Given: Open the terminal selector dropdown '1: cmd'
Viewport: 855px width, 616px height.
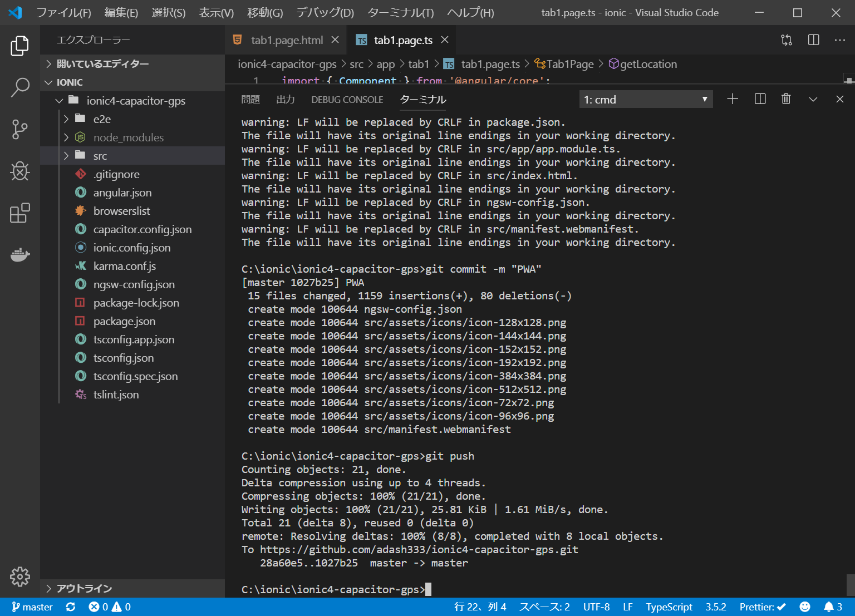Looking at the screenshot, I should coord(646,100).
